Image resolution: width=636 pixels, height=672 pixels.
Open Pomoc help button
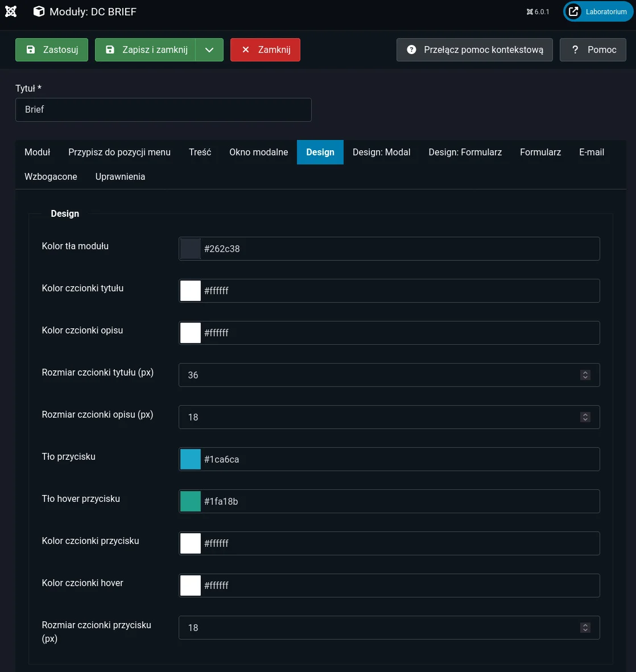(x=593, y=50)
